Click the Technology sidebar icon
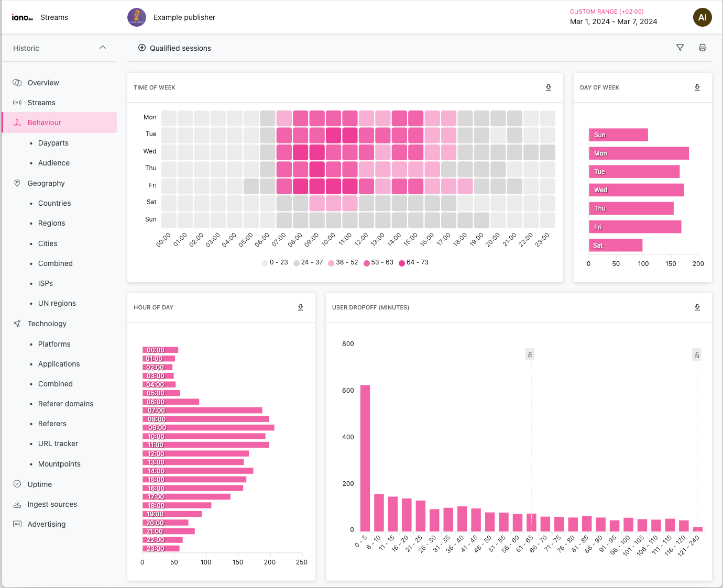 [x=17, y=324]
